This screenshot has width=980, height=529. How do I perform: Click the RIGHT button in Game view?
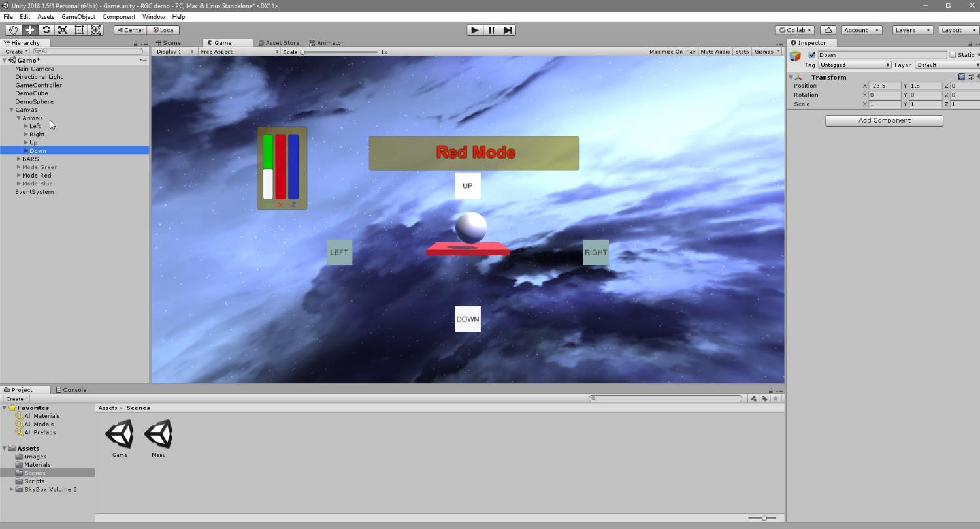(x=596, y=252)
